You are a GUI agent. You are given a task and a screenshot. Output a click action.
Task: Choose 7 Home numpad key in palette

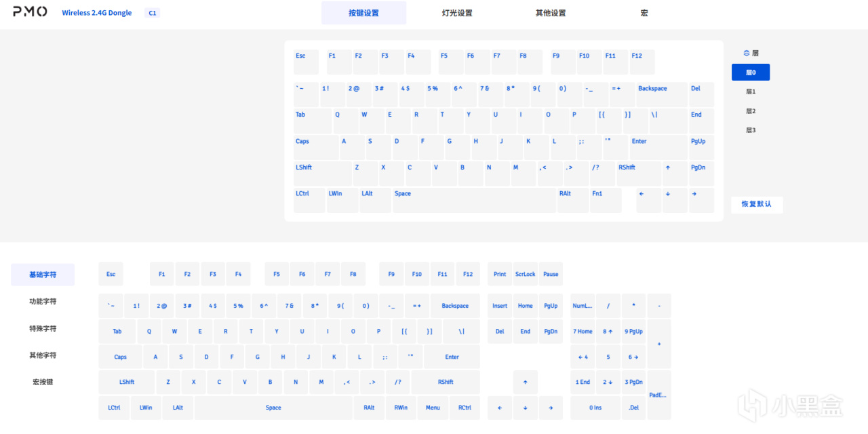(x=583, y=332)
